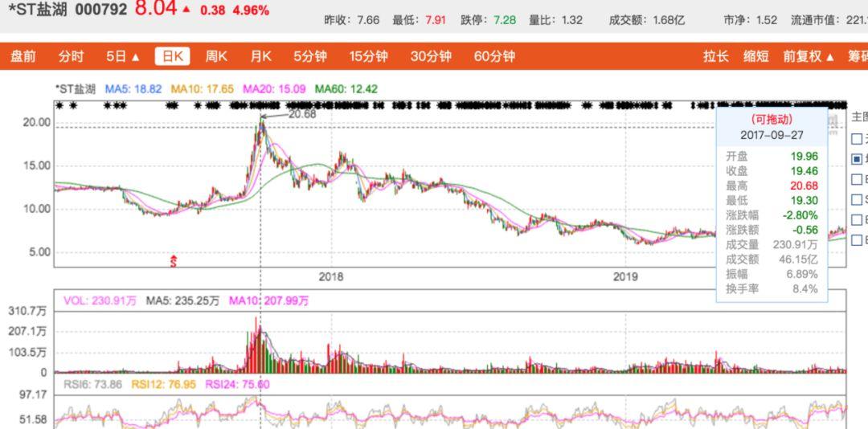Click the 20.00 price axis label
868x429 pixels.
(x=36, y=122)
